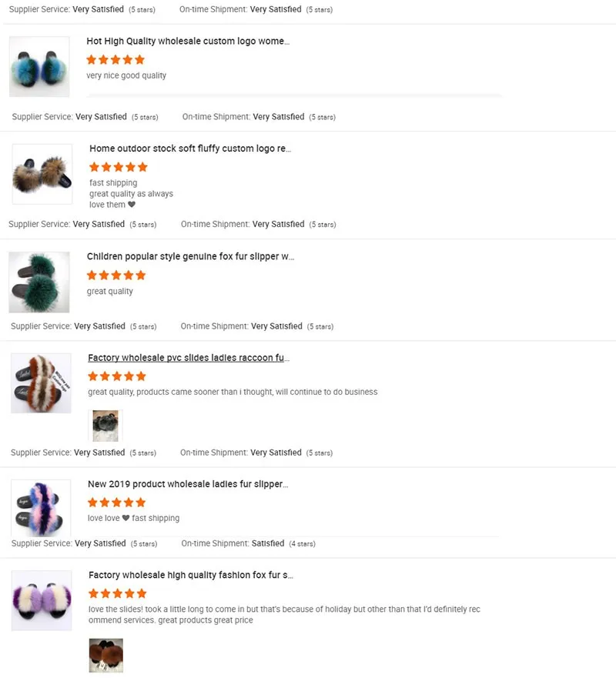Screen dimensions: 616x678
Task: Follow 'Factory wholesale pvc slides ladies raccoon' link
Action: tap(189, 358)
